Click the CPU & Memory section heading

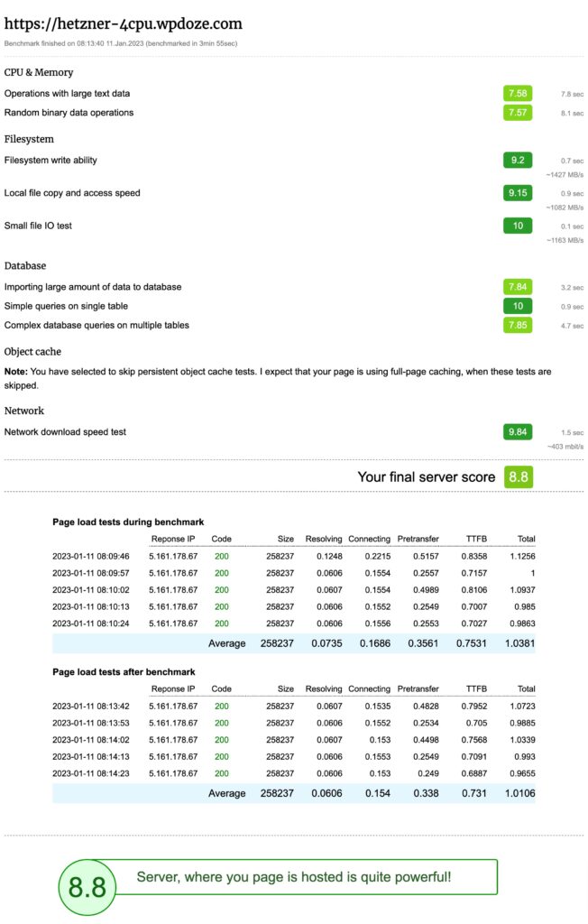click(39, 72)
